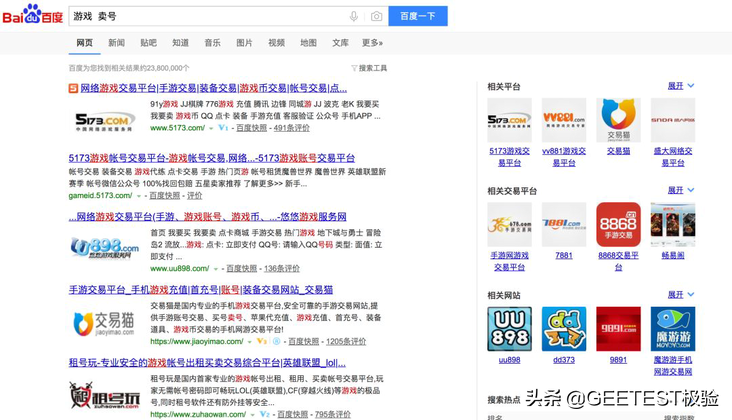Open the 5173游戏交易平台 sidebar link
This screenshot has height=420, width=732.
point(509,157)
